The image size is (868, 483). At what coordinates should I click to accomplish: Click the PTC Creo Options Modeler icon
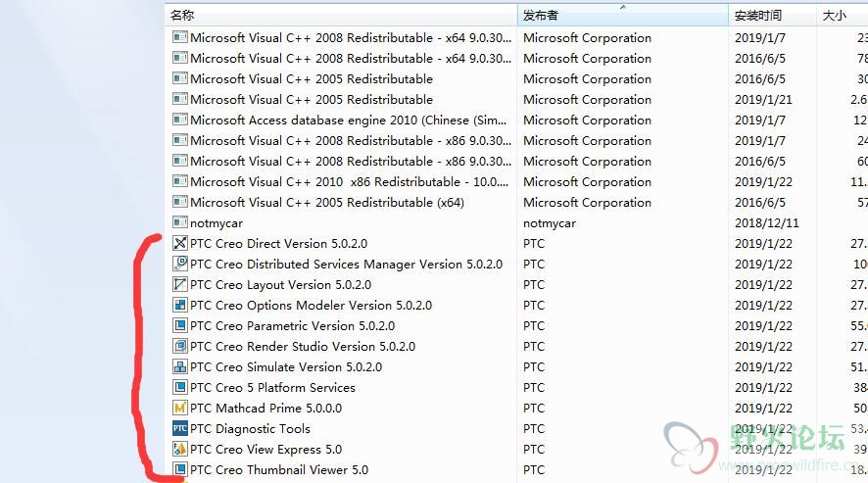(180, 305)
